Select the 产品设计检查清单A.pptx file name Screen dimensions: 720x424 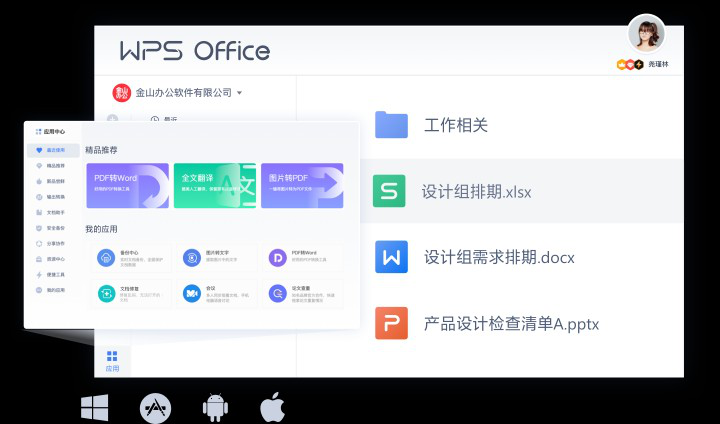[512, 324]
